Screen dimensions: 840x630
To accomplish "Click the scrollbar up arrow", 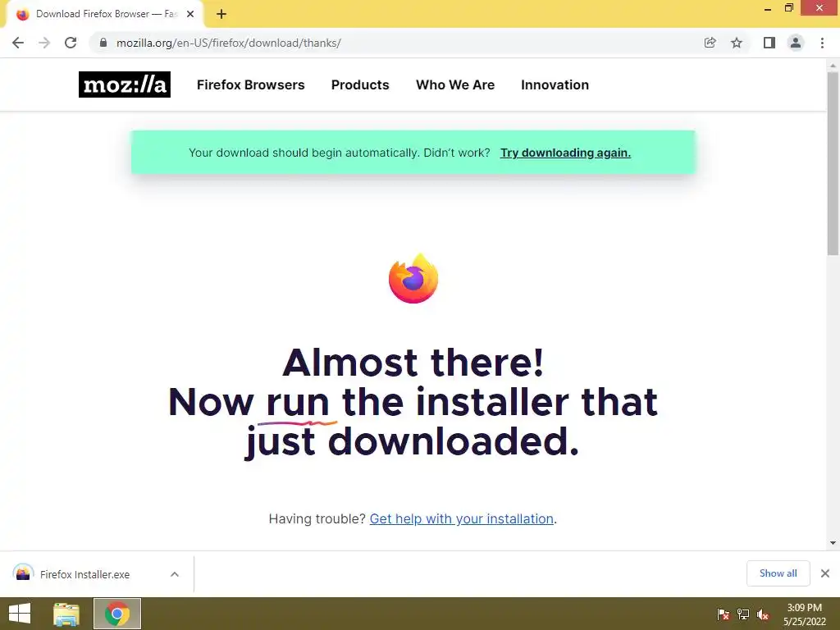I will [833, 66].
